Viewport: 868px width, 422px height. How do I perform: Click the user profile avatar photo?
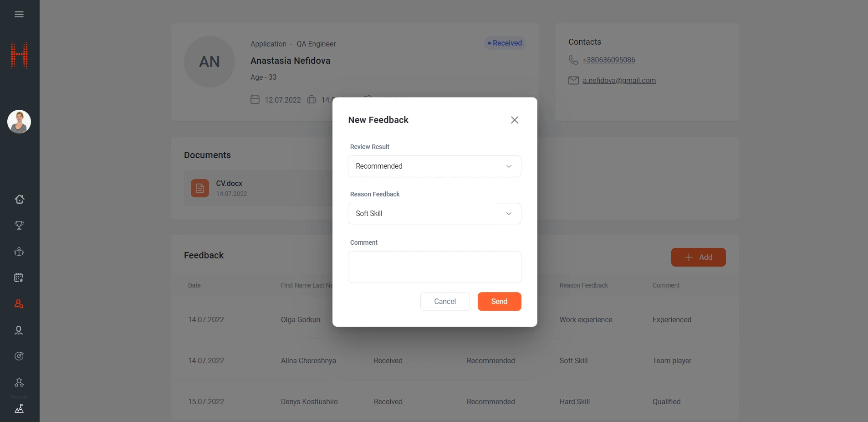point(19,122)
